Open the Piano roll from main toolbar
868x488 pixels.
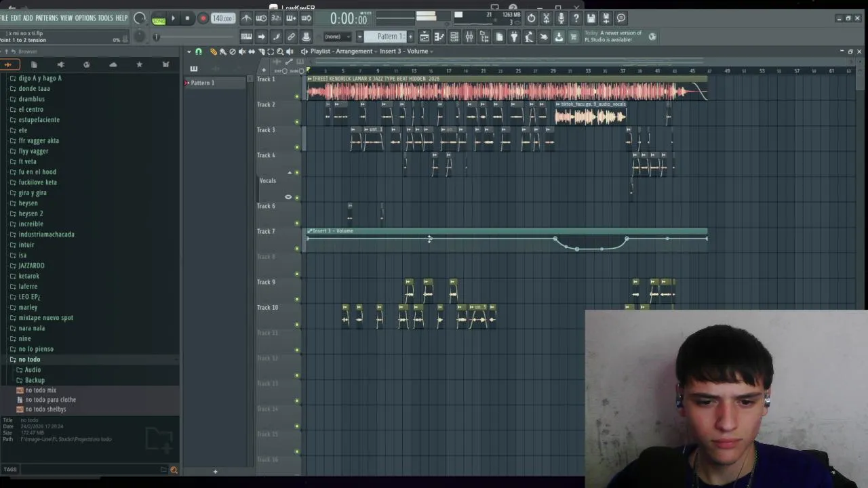point(439,37)
